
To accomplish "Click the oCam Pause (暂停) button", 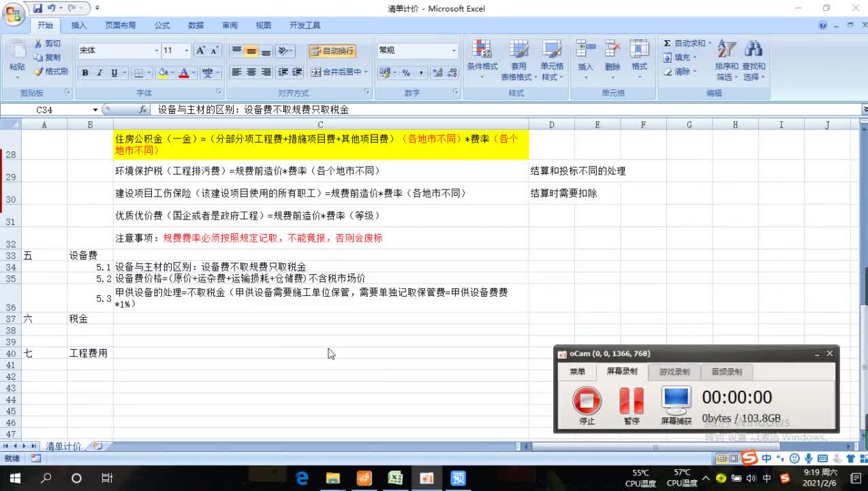I will point(632,405).
